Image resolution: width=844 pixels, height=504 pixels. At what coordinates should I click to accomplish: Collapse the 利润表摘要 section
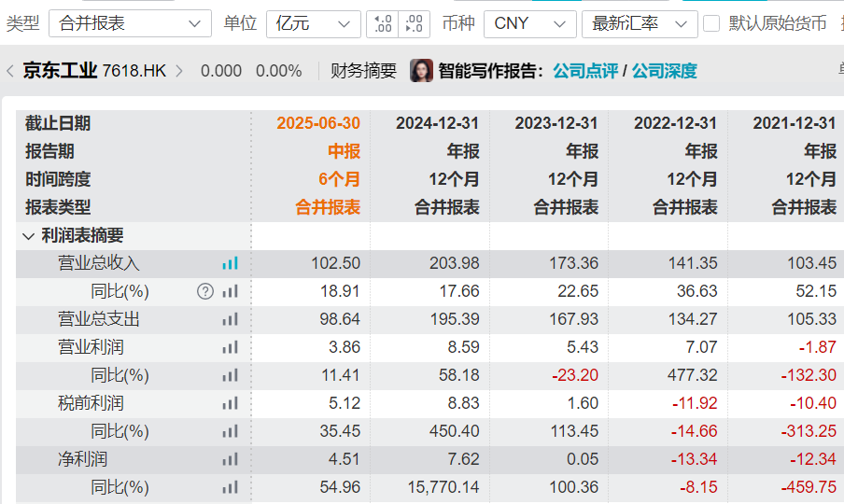[x=28, y=236]
